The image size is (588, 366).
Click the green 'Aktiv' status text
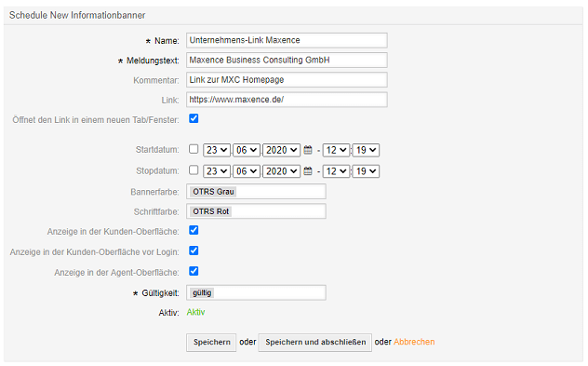click(x=195, y=312)
